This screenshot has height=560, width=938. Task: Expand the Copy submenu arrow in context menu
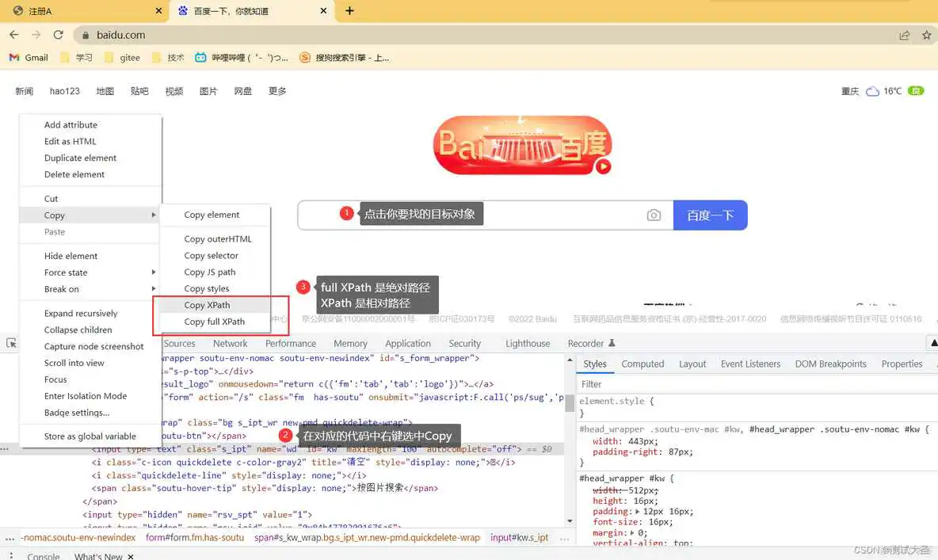click(x=154, y=215)
